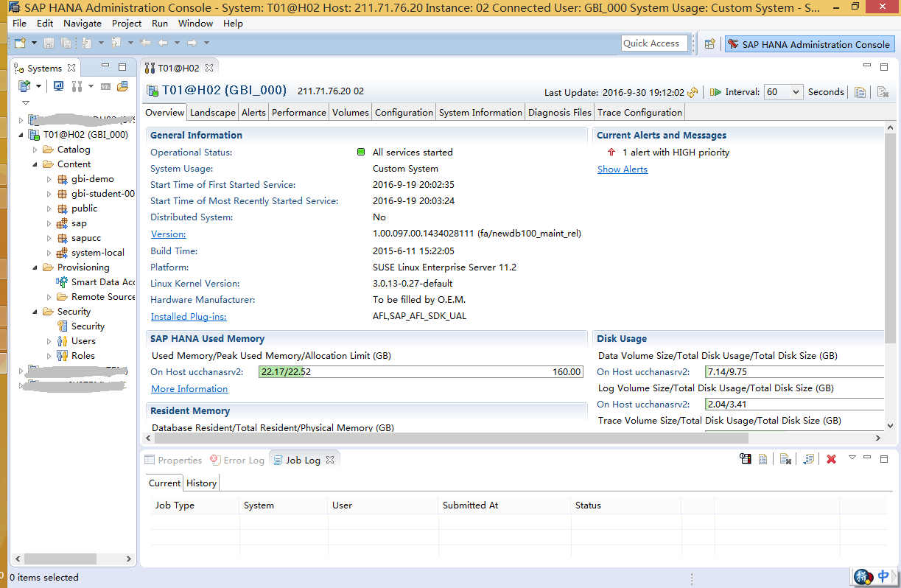Click the Chinese input method indicator
This screenshot has width=901, height=588.
[883, 576]
